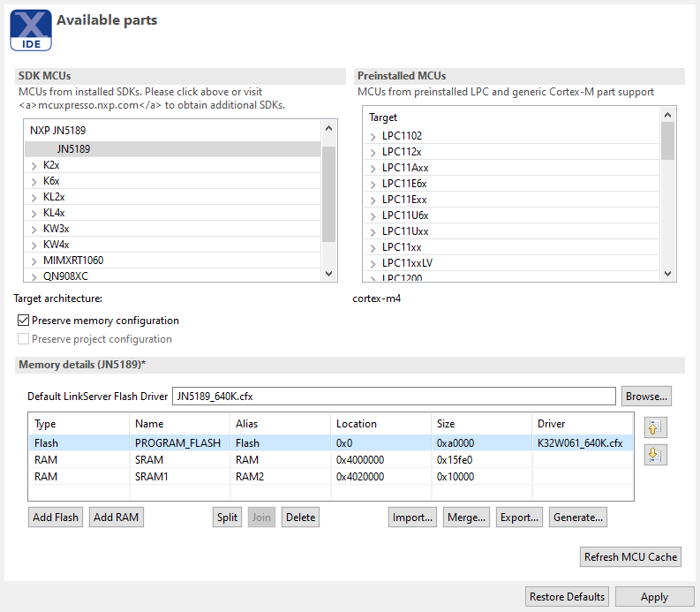Screen dimensions: 700x612
Task: Move memory region down with arrow icon
Action: 655,455
